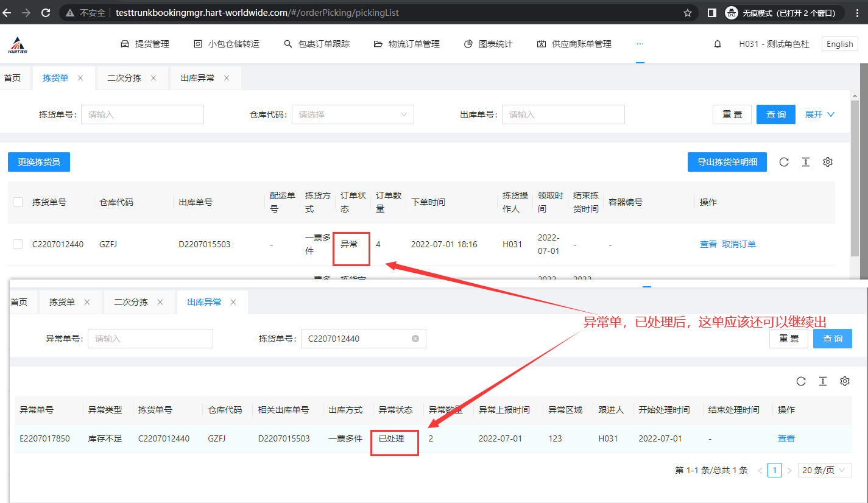Expand more filters with 展开
The width and height of the screenshot is (868, 503).
[x=820, y=114]
